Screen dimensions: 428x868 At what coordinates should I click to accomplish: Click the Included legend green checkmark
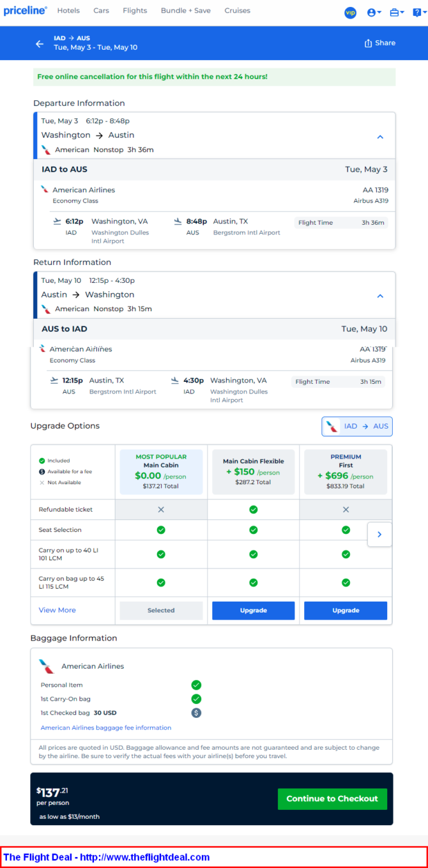42,461
